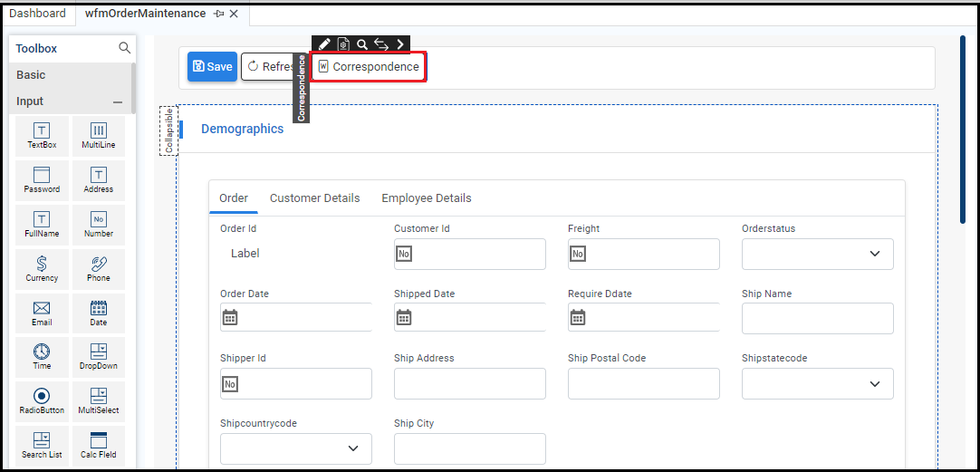The width and height of the screenshot is (980, 472).
Task: Click the magnifier icon in the black toolbar
Action: [x=362, y=44]
